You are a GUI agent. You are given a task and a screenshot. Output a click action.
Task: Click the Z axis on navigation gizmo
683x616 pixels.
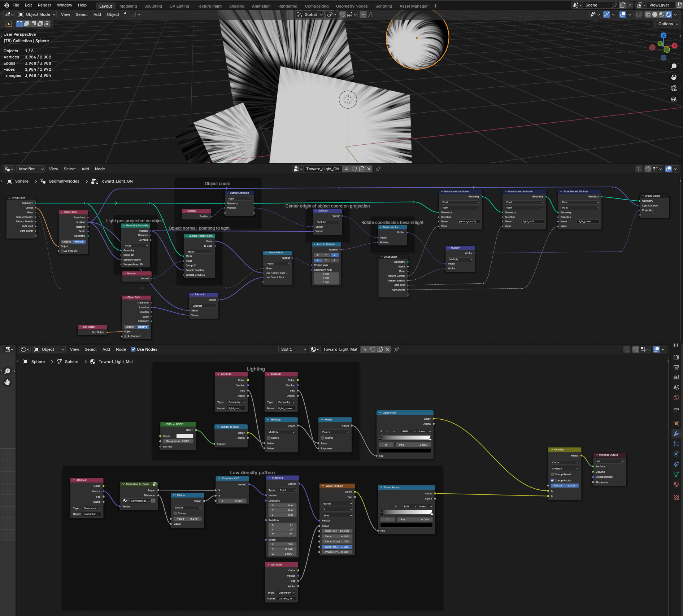[x=663, y=35]
